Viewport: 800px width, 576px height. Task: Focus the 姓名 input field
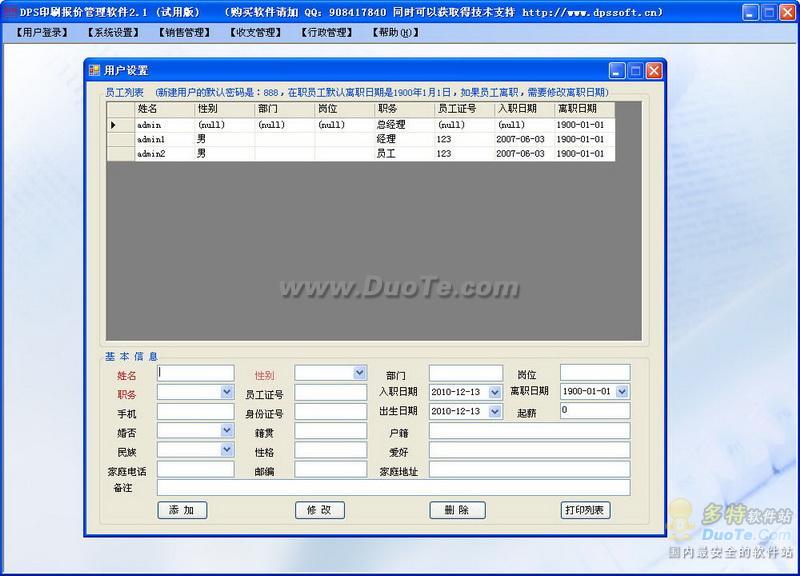pos(195,373)
